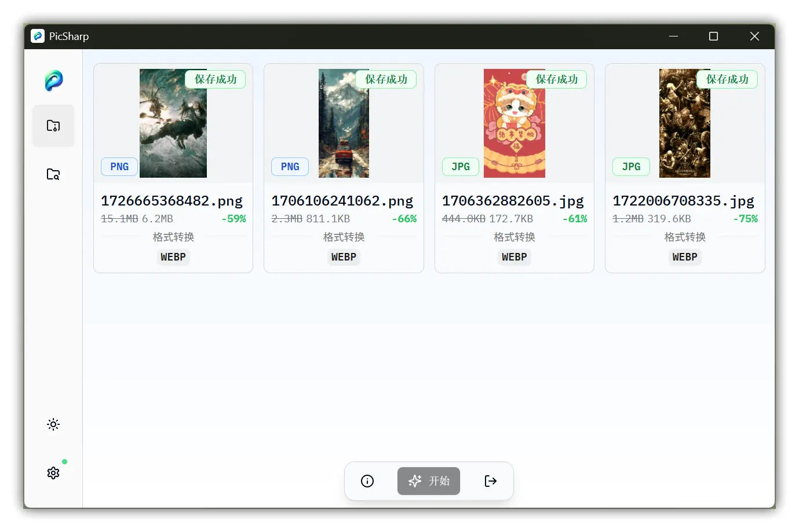The width and height of the screenshot is (799, 532).
Task: Click the 172.7KB compressed size
Action: click(x=511, y=219)
